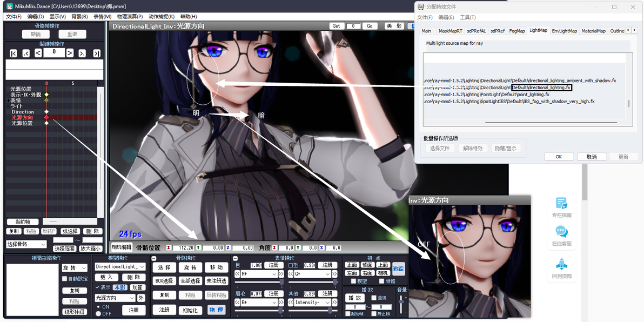Select the OFF radio button
This screenshot has height=322, width=644.
point(98,313)
